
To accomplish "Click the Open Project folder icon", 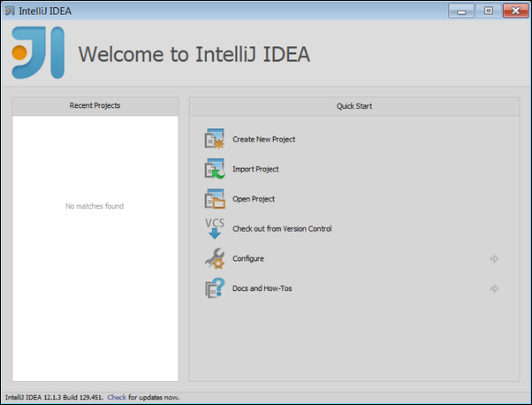I will click(x=215, y=199).
